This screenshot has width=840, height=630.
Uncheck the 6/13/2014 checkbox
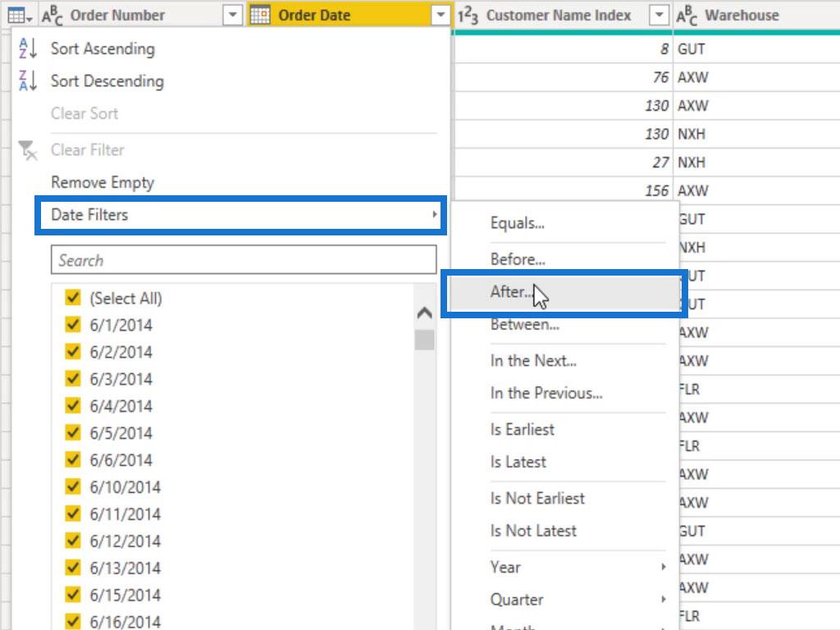(x=72, y=568)
